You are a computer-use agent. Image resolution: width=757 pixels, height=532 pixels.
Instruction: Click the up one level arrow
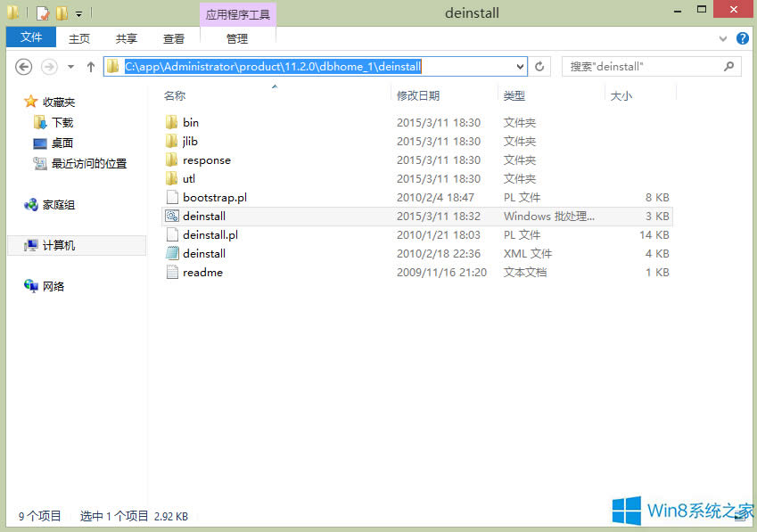pyautogui.click(x=90, y=66)
